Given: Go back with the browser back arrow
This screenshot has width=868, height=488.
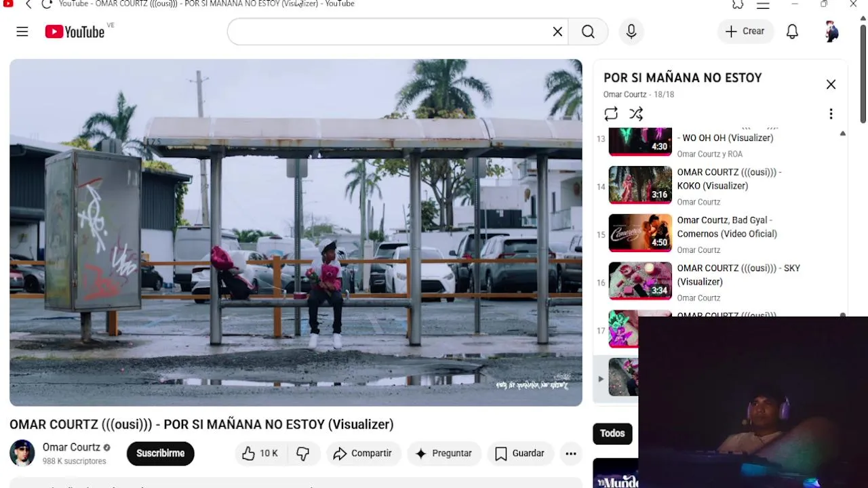Looking at the screenshot, I should (x=28, y=4).
